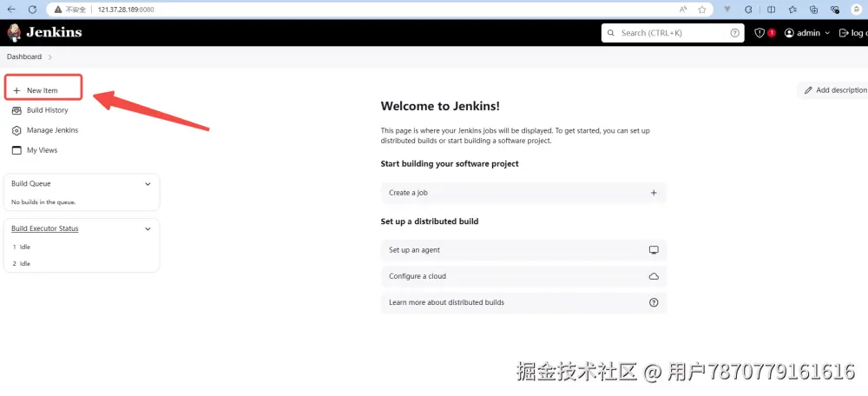Open Jenkins security warnings shield icon

click(759, 33)
